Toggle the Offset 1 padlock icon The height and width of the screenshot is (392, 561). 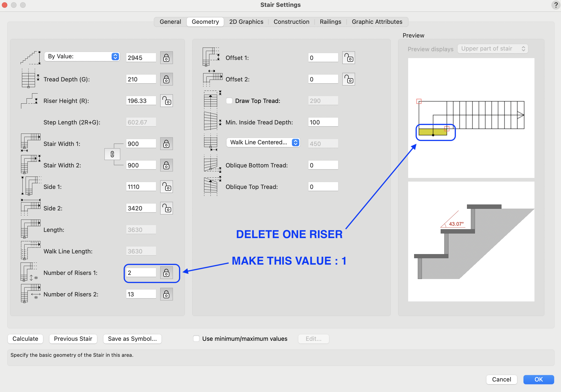(348, 58)
